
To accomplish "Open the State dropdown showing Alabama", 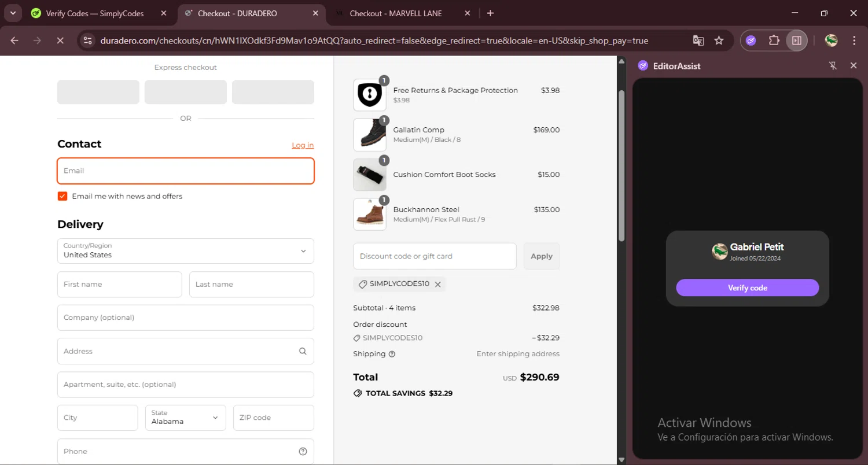I will pos(186,418).
